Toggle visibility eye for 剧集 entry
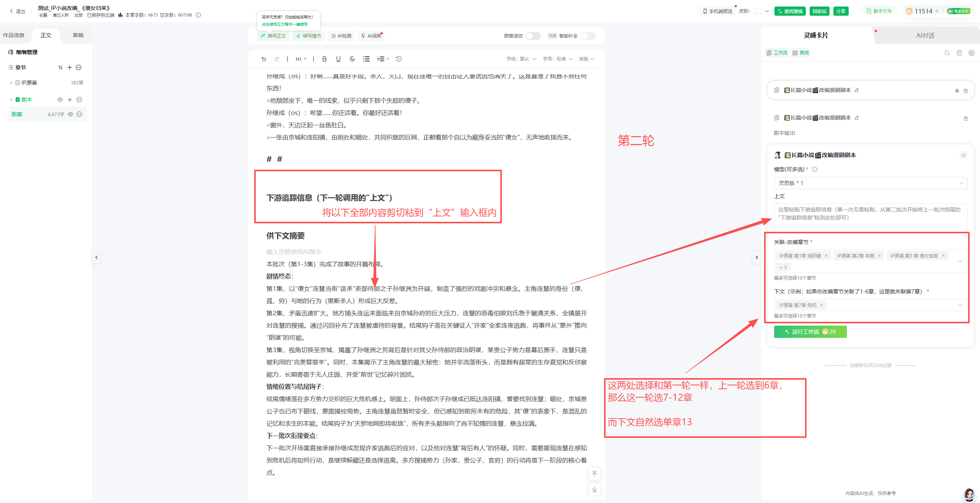The image size is (980, 503). tap(70, 114)
